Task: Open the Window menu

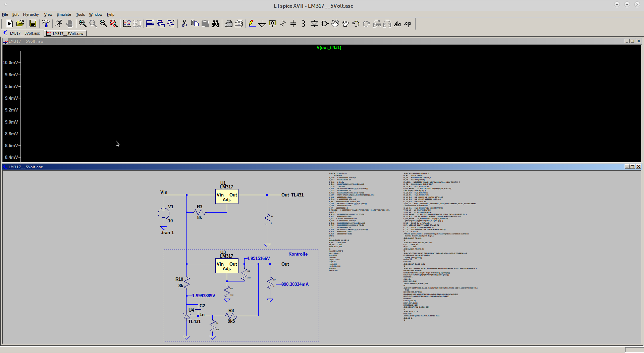Action: (x=96, y=14)
